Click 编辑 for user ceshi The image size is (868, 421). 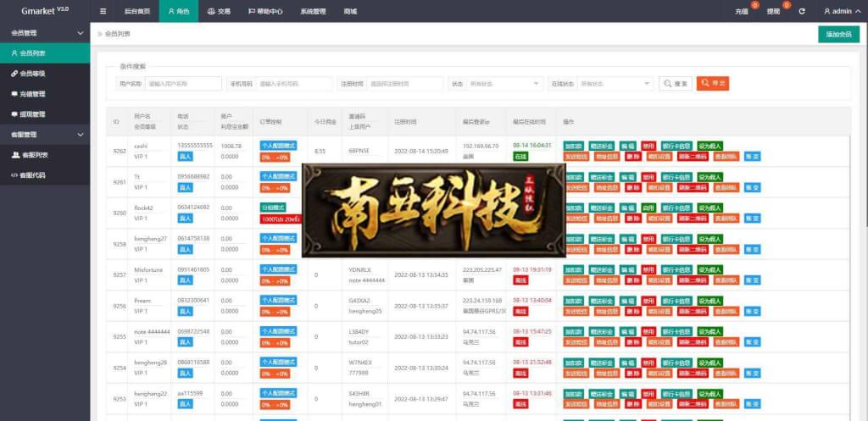click(627, 146)
